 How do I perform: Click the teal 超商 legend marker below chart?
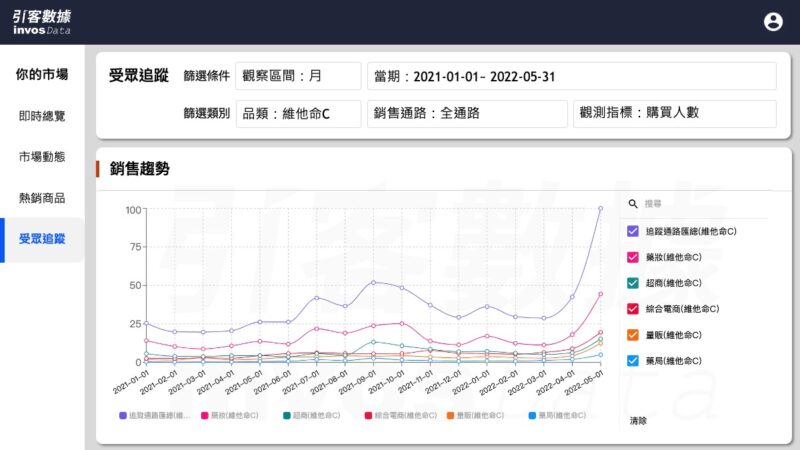point(286,414)
